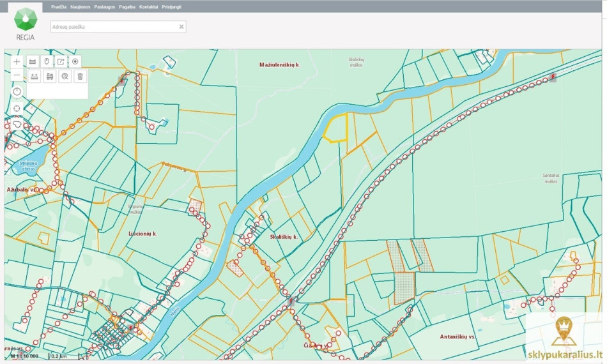Open the Kontaktai link
This screenshot has height=364, width=607.
click(x=149, y=7)
